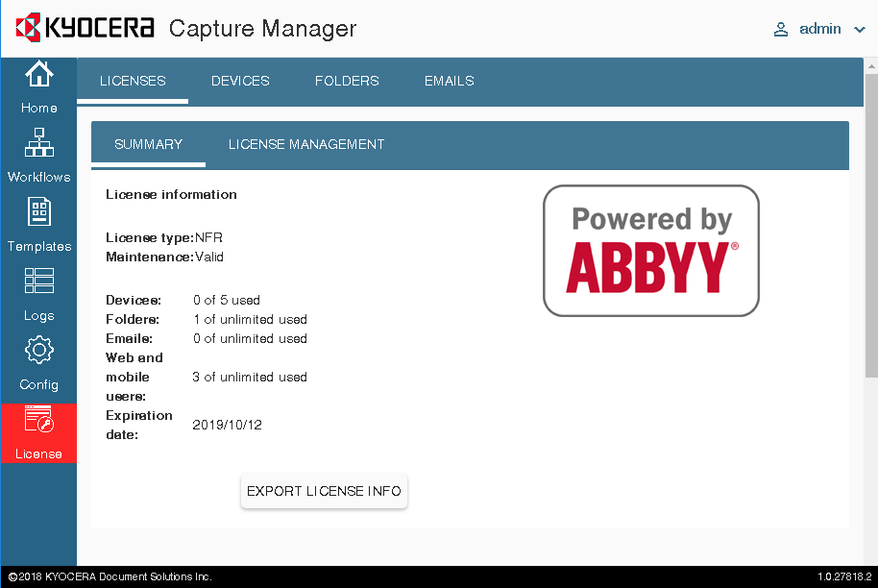Click the Export License Info button
Screen dimensions: 878x588
coord(325,491)
